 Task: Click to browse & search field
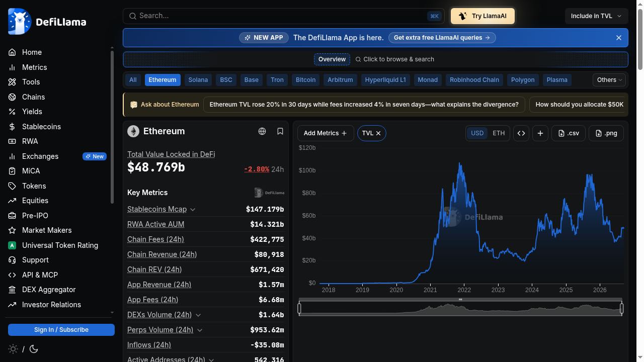click(395, 59)
